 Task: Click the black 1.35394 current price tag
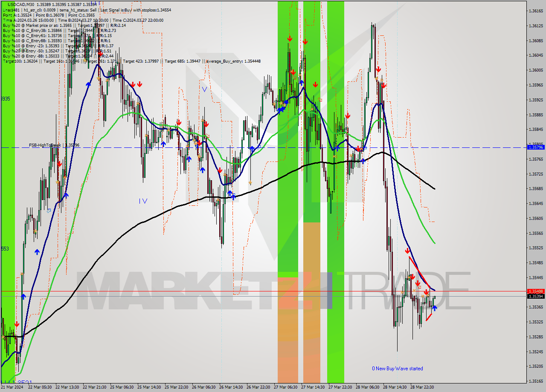click(535, 297)
